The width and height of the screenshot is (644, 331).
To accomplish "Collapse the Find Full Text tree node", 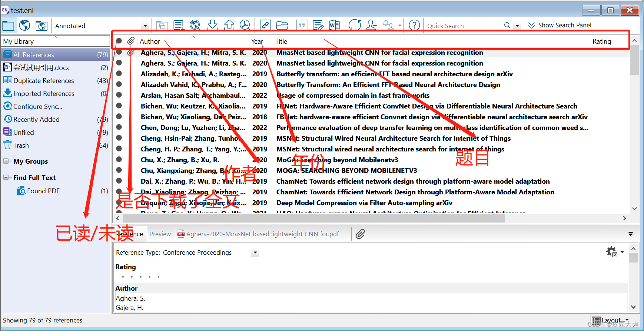I will (6, 177).
